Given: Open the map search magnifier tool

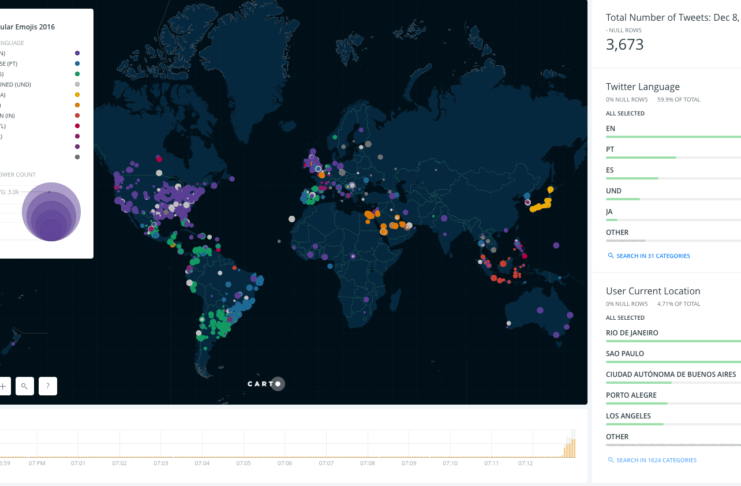Looking at the screenshot, I should [x=24, y=386].
